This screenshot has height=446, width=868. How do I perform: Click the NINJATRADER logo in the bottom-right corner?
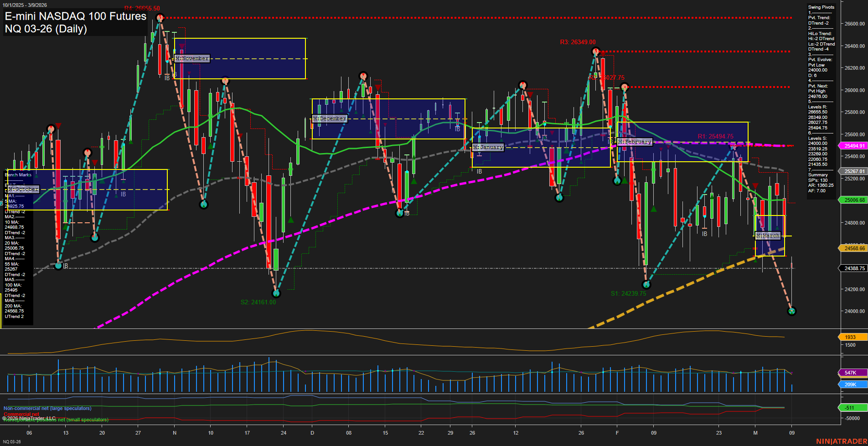841,441
